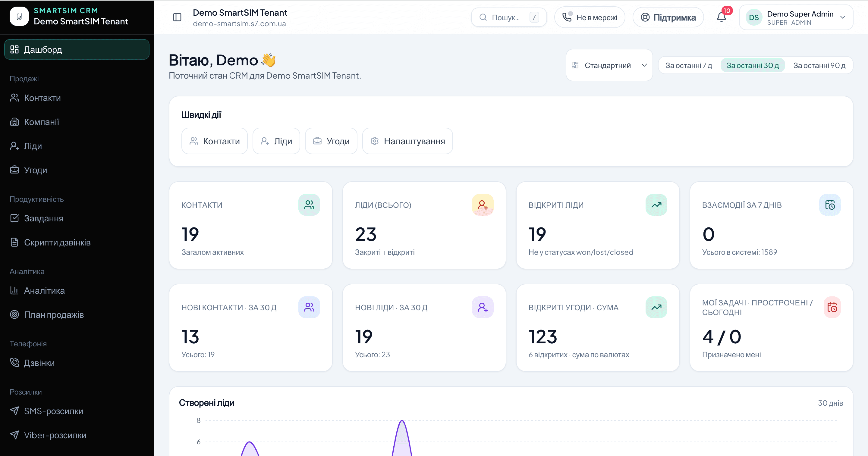Go to Ліди in the sidebar

point(77,146)
